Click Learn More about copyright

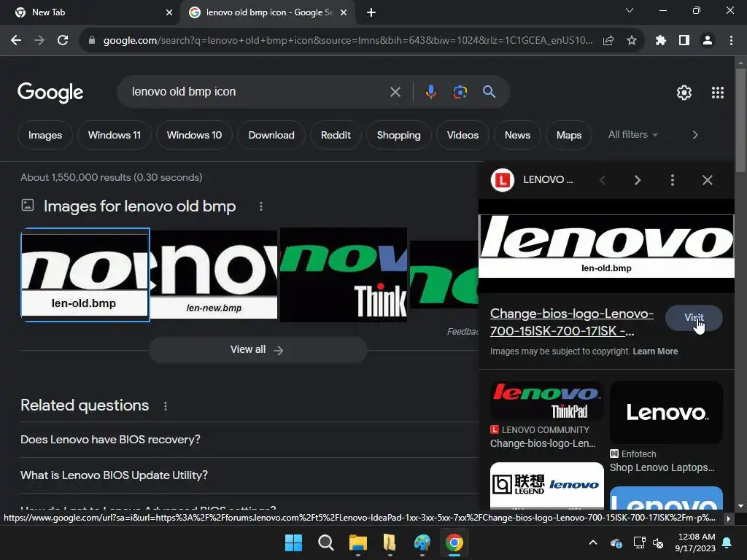(655, 351)
